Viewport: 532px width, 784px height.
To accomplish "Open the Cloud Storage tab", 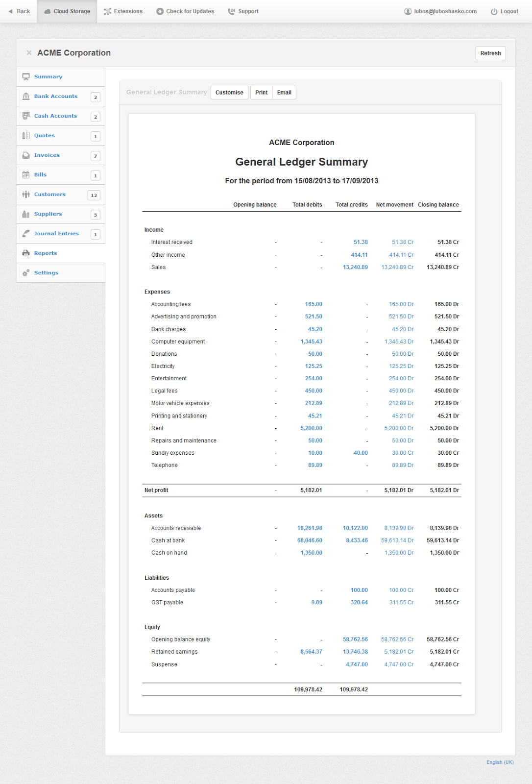I will [x=67, y=11].
